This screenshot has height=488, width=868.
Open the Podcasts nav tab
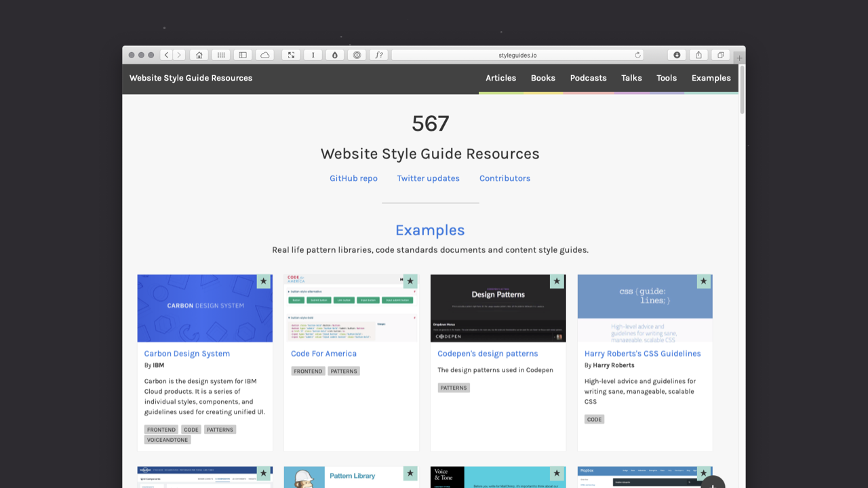588,78
